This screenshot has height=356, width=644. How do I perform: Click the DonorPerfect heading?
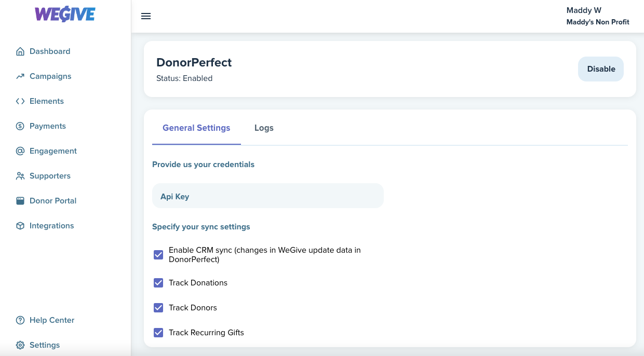tap(194, 62)
